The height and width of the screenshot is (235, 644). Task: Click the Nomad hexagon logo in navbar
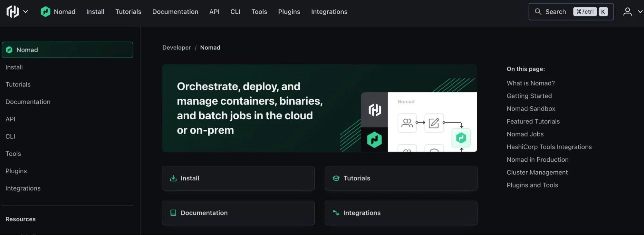tap(45, 12)
